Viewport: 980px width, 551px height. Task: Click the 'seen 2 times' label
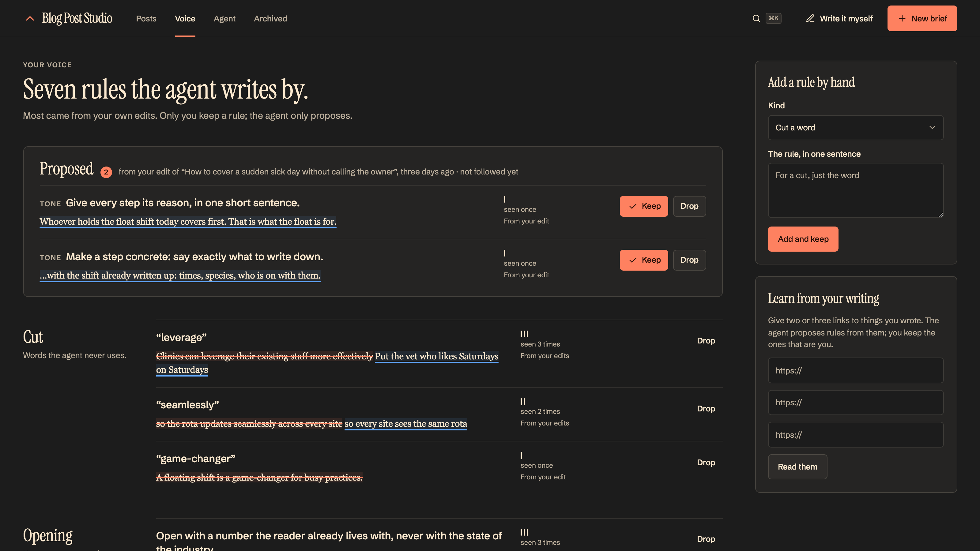point(540,411)
